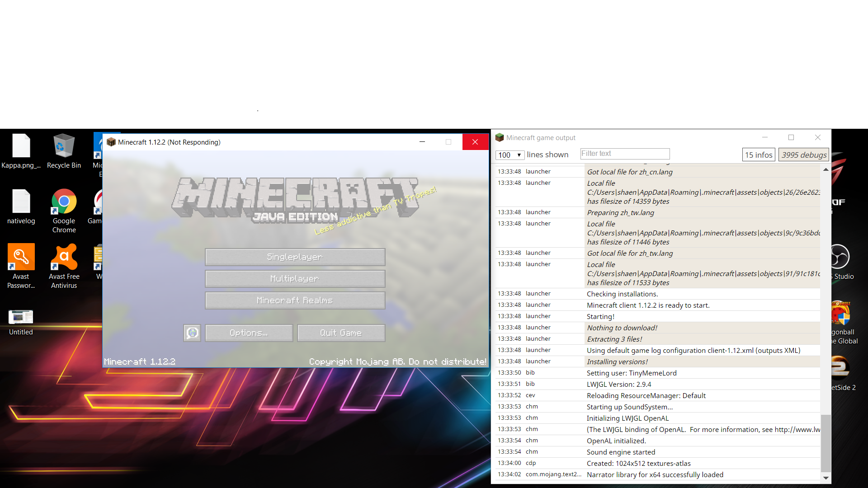The width and height of the screenshot is (868, 488).
Task: Open the Kappa.png file icon
Action: pyautogui.click(x=21, y=151)
